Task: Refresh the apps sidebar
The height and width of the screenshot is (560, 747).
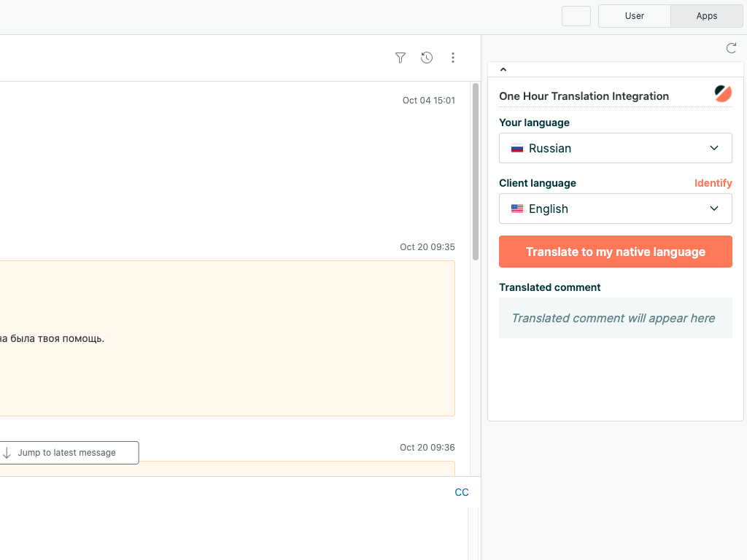Action: (x=731, y=48)
